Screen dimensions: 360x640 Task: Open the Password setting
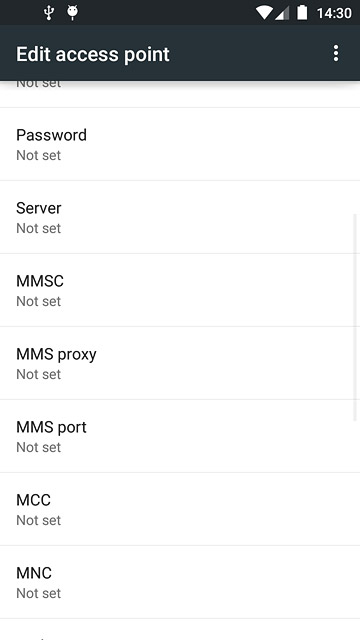(180, 144)
